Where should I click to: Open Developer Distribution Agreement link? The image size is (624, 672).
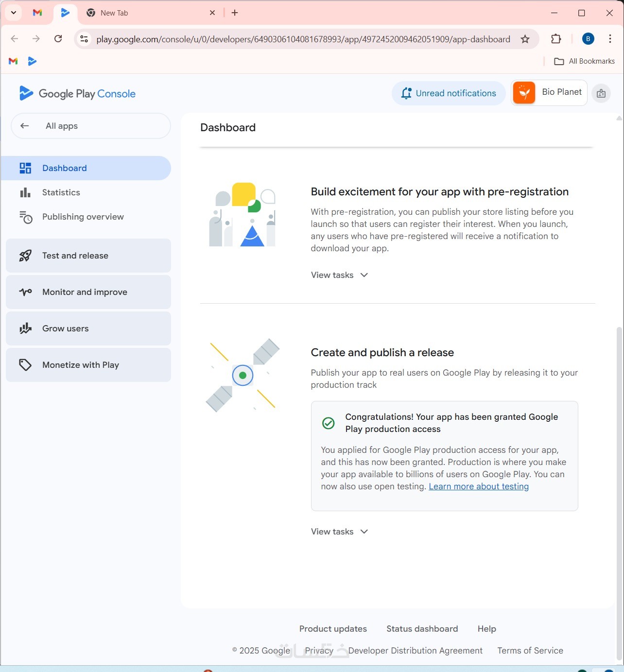(x=416, y=651)
